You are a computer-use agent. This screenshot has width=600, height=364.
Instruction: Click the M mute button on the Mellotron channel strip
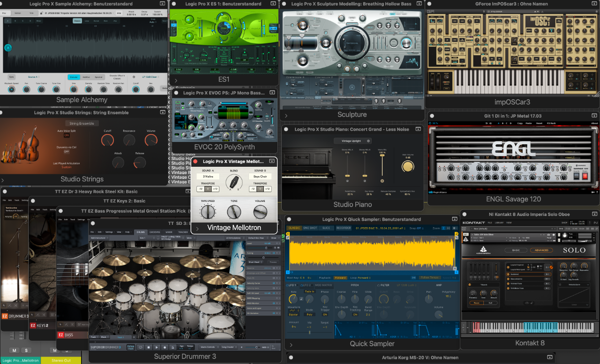pos(15,350)
